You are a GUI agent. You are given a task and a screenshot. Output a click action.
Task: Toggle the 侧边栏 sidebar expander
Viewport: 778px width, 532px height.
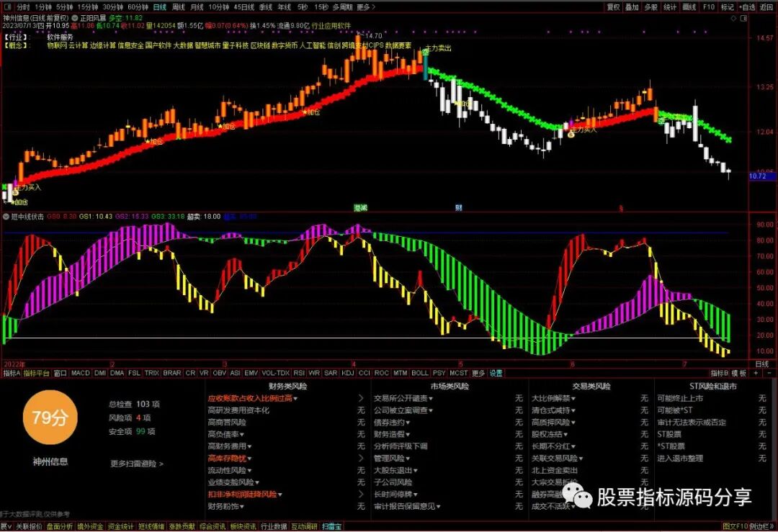pyautogui.click(x=761, y=526)
